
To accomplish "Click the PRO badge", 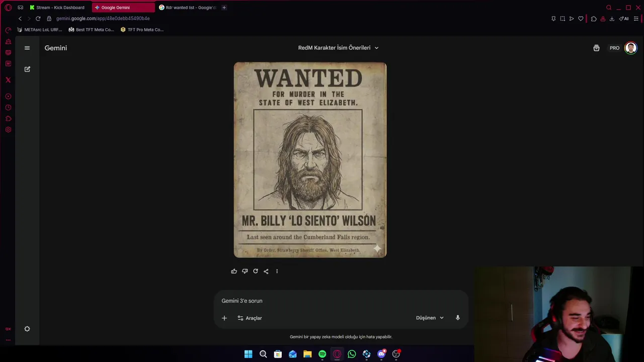I will (x=614, y=48).
